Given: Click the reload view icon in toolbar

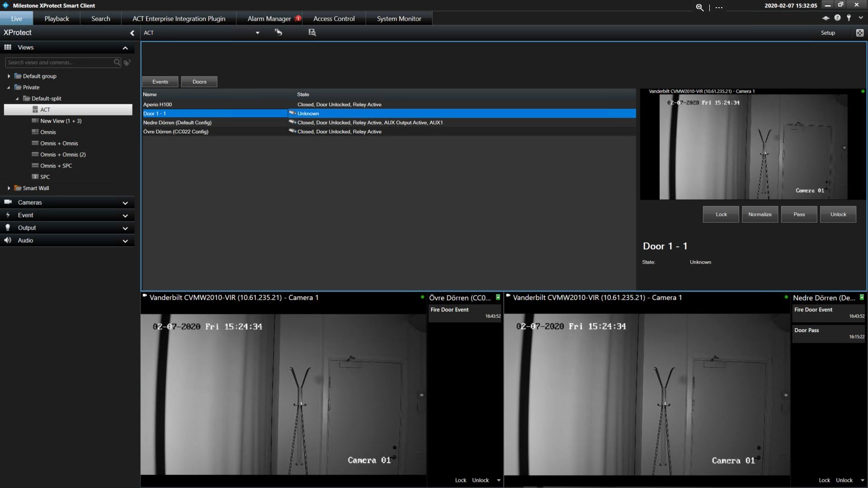Looking at the screenshot, I should coord(278,32).
